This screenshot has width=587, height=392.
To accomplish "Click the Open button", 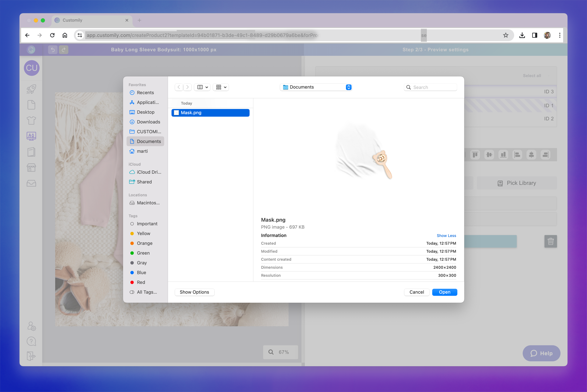I will (445, 292).
